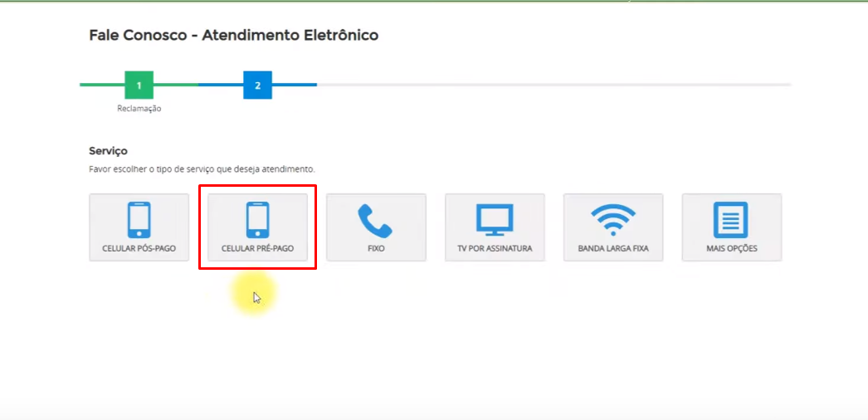Choose the "BANDA LARGA FIXA" tile label
Viewport: 868px width, 420px height.
[x=613, y=248]
